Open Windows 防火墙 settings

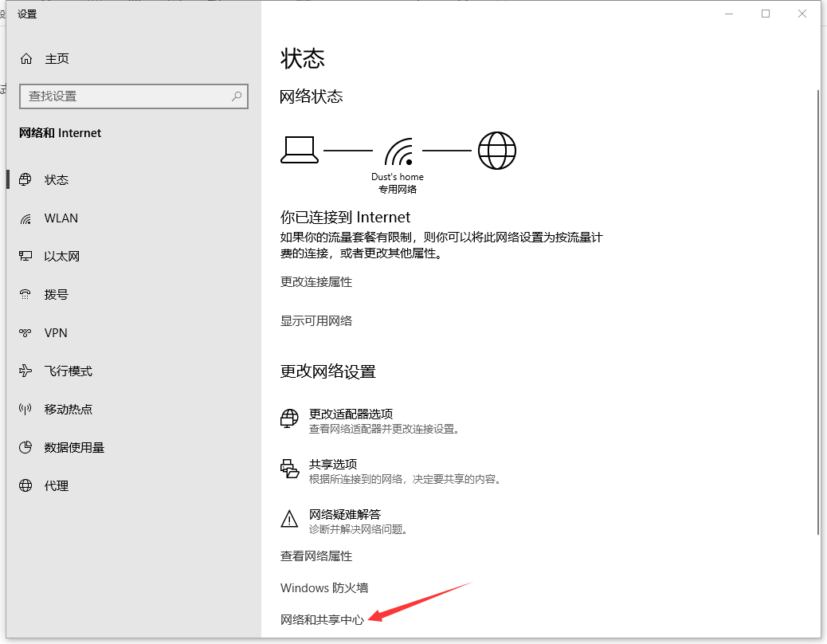pos(323,587)
